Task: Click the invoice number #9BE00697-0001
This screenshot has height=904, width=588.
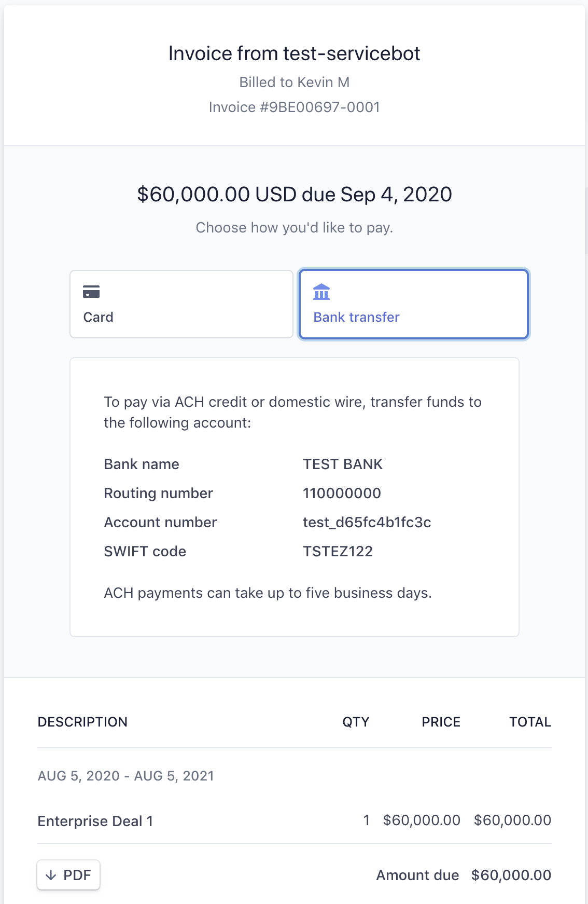Action: [320, 107]
